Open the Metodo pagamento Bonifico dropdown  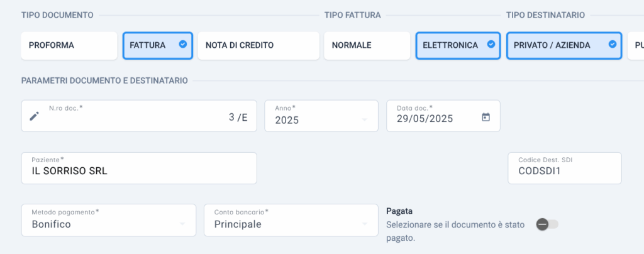click(108, 220)
